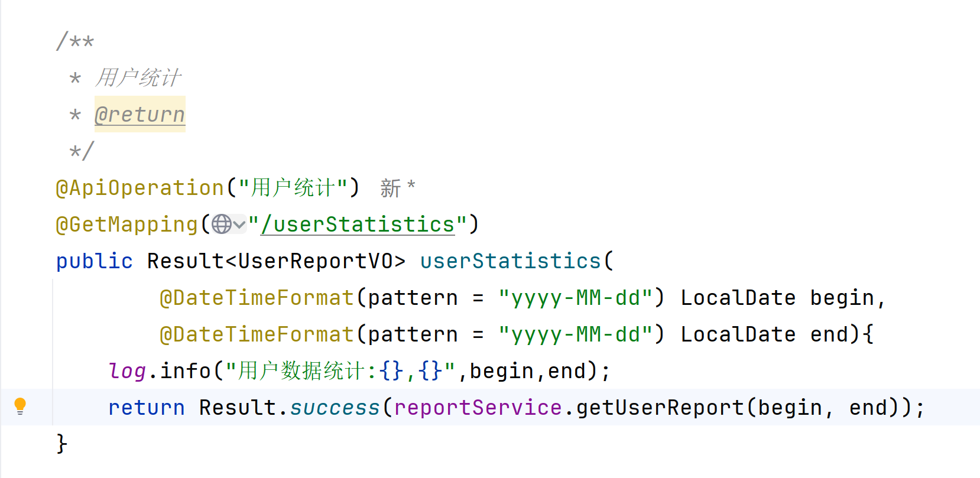The width and height of the screenshot is (980, 478).
Task: Click the first "yyyy-MM-dd" pattern string
Action: coord(576,298)
